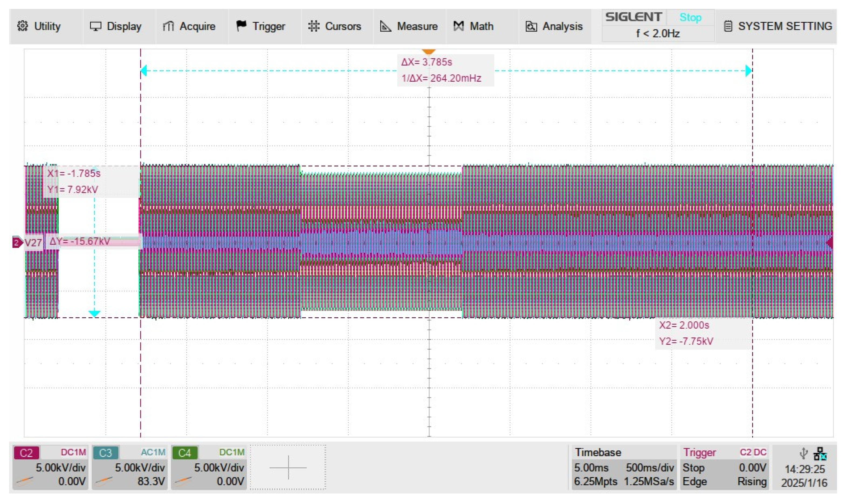Click the trigger level marker on right edge
847x504 pixels.
[829, 242]
